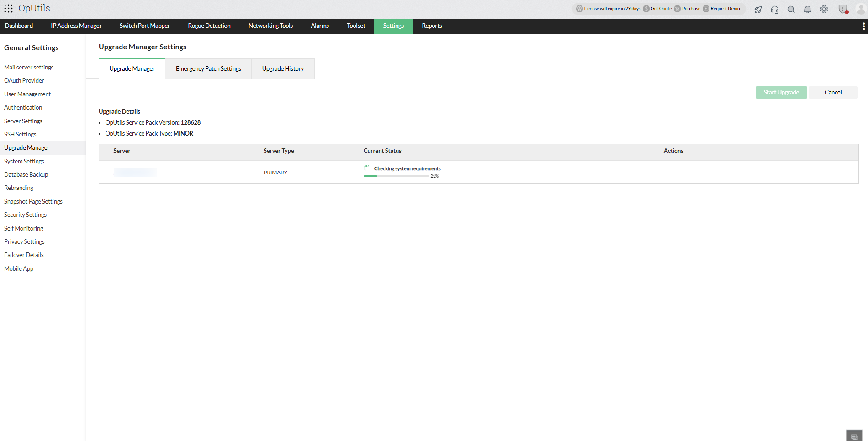Go to the Dashboard menu

(x=19, y=26)
